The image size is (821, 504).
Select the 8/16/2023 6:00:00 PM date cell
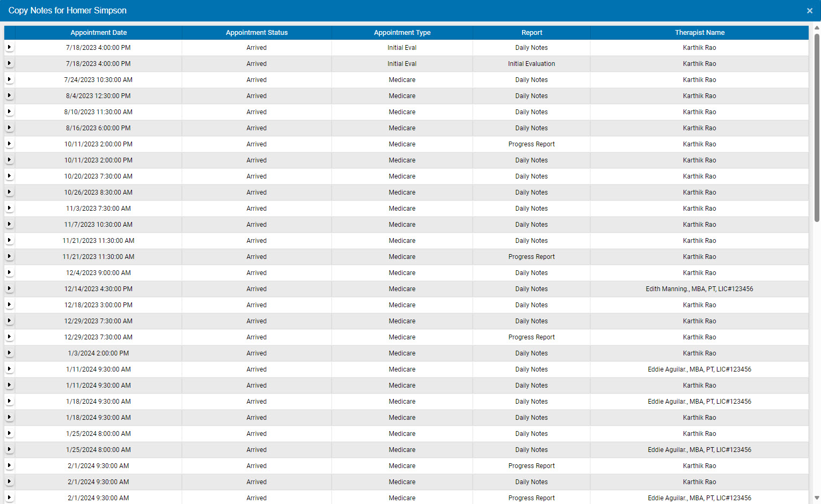(98, 128)
